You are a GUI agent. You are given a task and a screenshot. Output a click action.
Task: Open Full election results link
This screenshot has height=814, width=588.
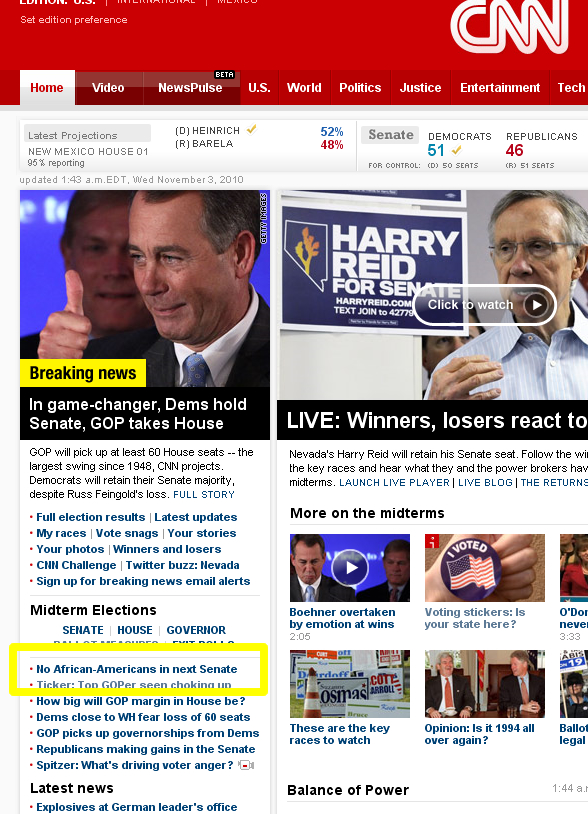tap(91, 517)
